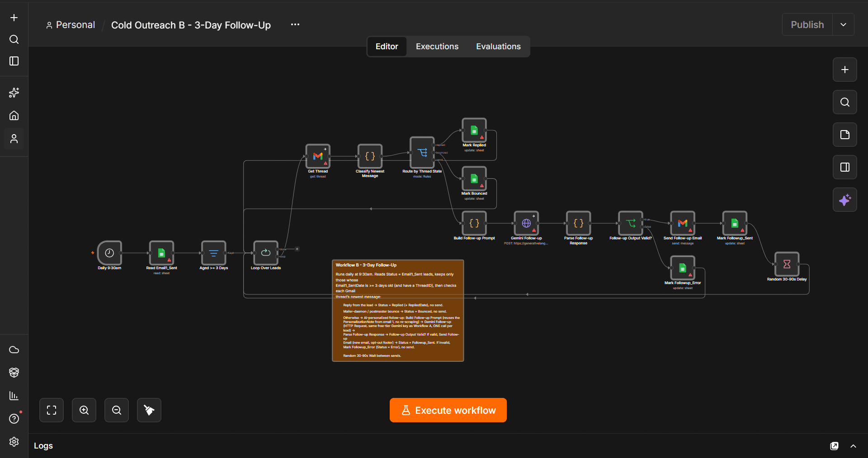Open the help question mark icon
The width and height of the screenshot is (868, 458).
point(14,419)
